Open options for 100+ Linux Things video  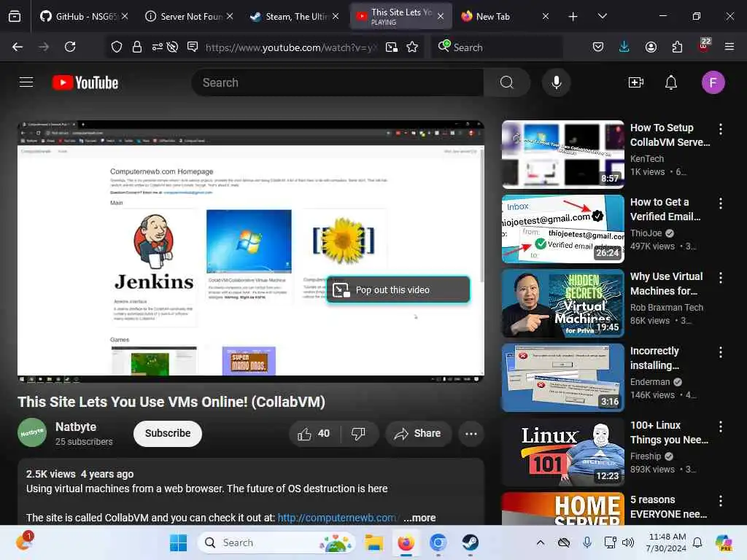[x=720, y=427]
